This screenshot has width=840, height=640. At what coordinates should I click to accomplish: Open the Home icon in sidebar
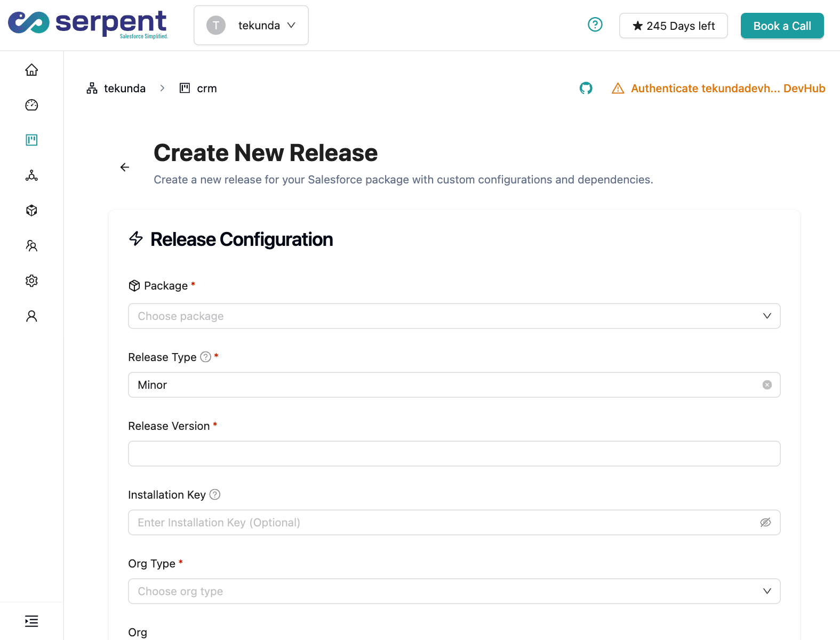tap(31, 70)
